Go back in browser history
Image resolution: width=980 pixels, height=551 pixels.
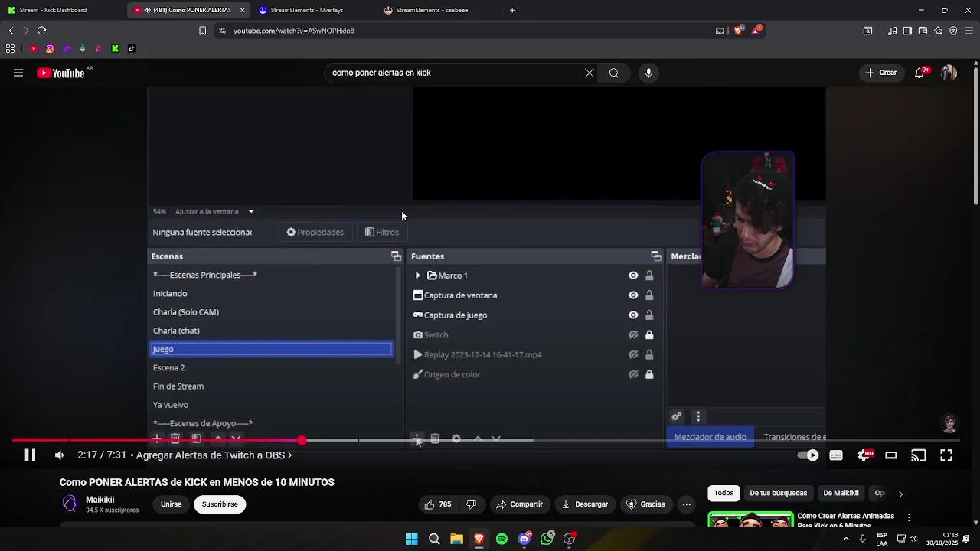[11, 31]
